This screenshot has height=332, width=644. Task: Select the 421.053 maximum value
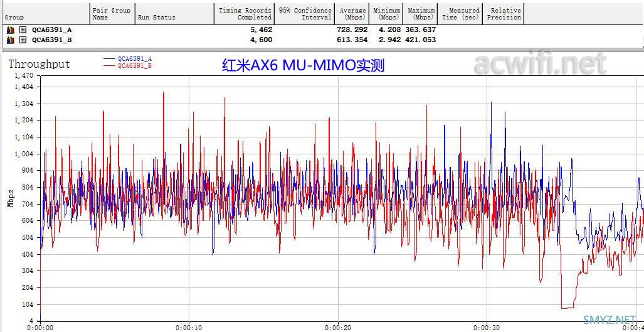click(x=421, y=40)
